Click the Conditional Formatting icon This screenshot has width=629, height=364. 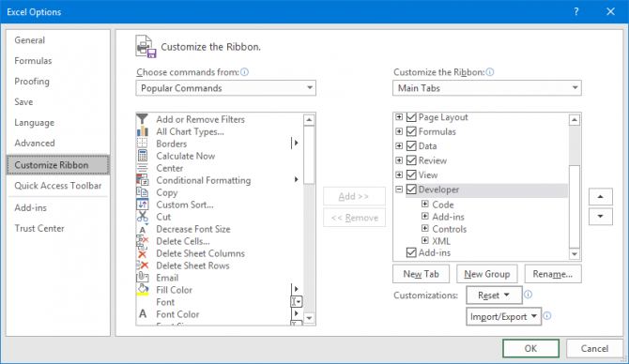pyautogui.click(x=143, y=180)
